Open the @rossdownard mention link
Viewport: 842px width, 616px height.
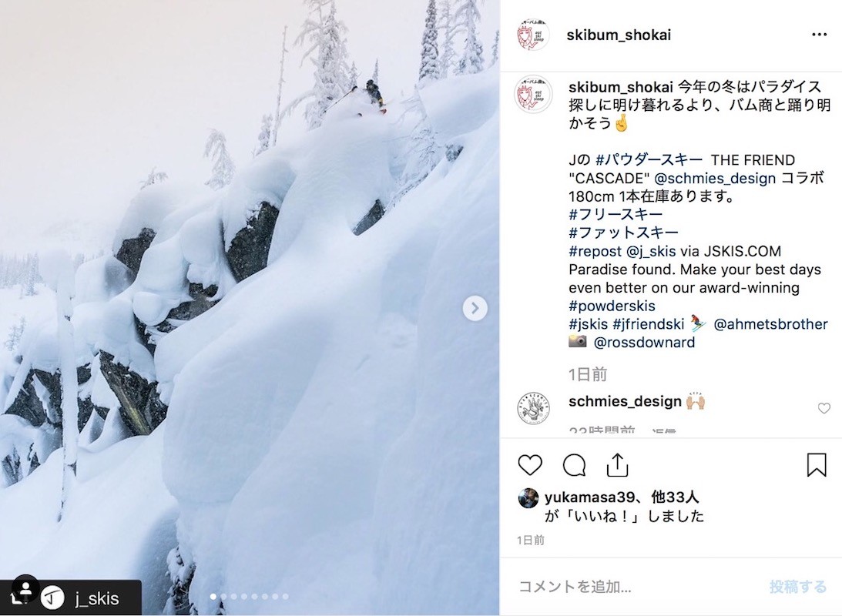644,343
